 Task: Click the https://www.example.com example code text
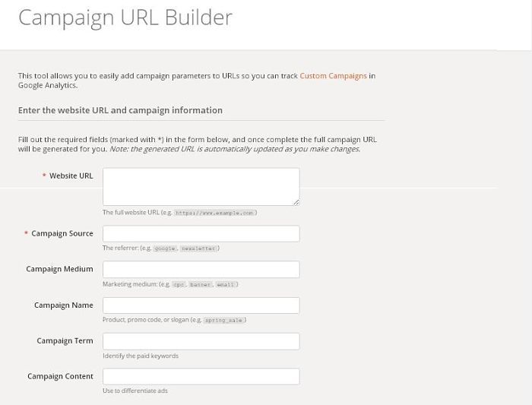pos(214,213)
